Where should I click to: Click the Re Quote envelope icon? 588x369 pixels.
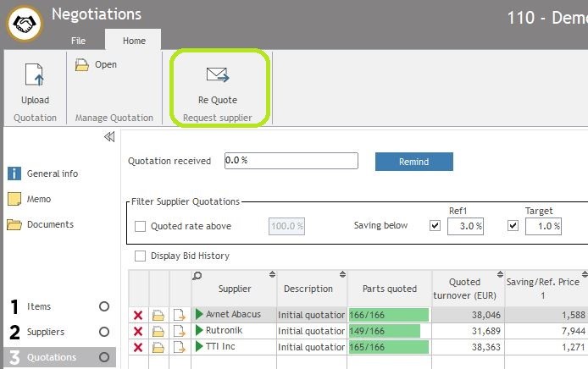pyautogui.click(x=218, y=76)
